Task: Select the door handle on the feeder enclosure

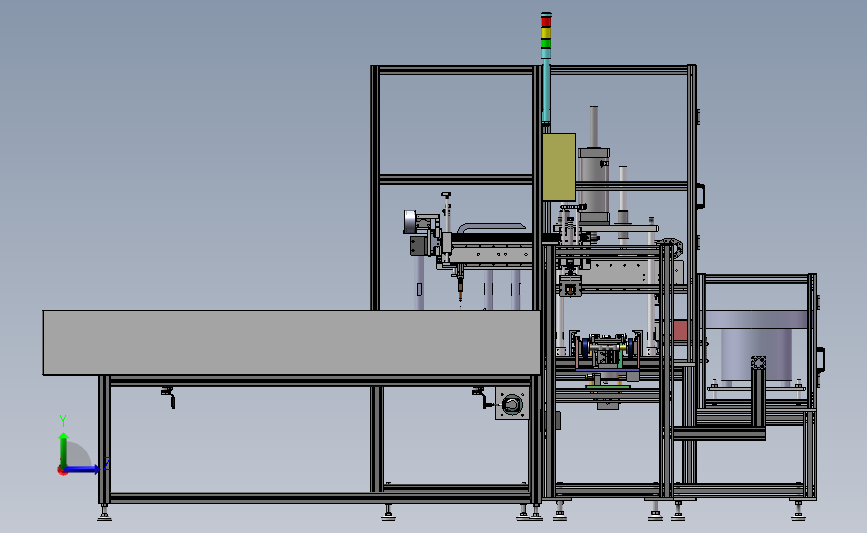Action: 821,359
